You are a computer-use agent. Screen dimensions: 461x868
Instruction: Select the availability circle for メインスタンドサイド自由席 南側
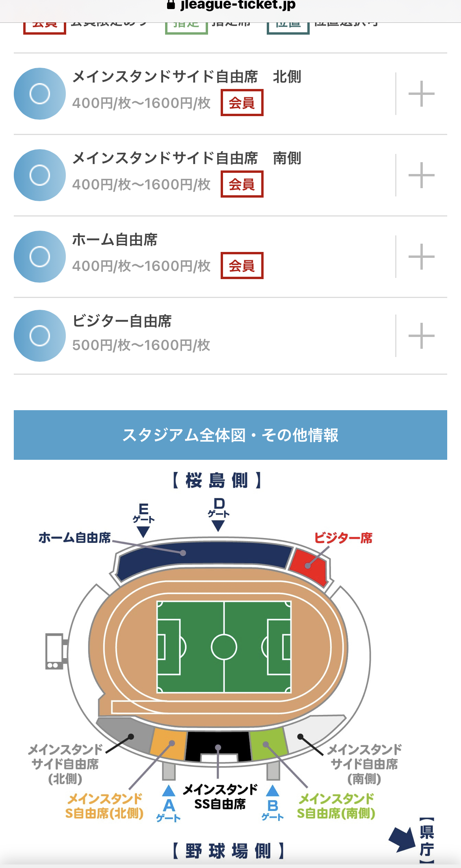tap(40, 175)
